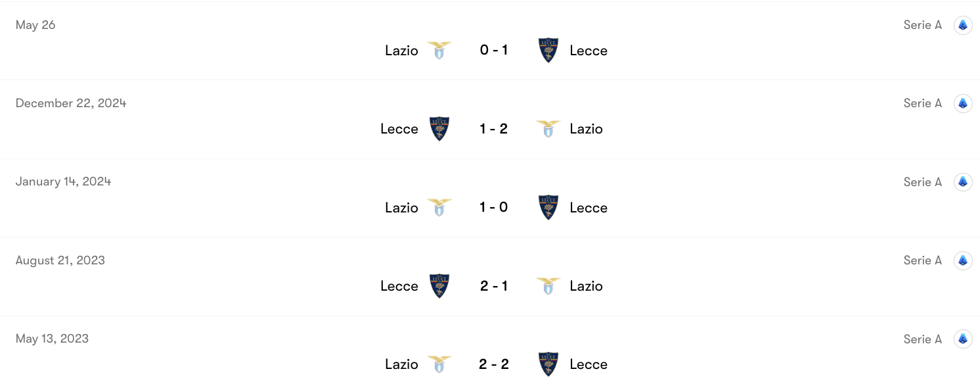Click the May 26 date label
Viewport: 980px width, 388px height.
coord(35,25)
